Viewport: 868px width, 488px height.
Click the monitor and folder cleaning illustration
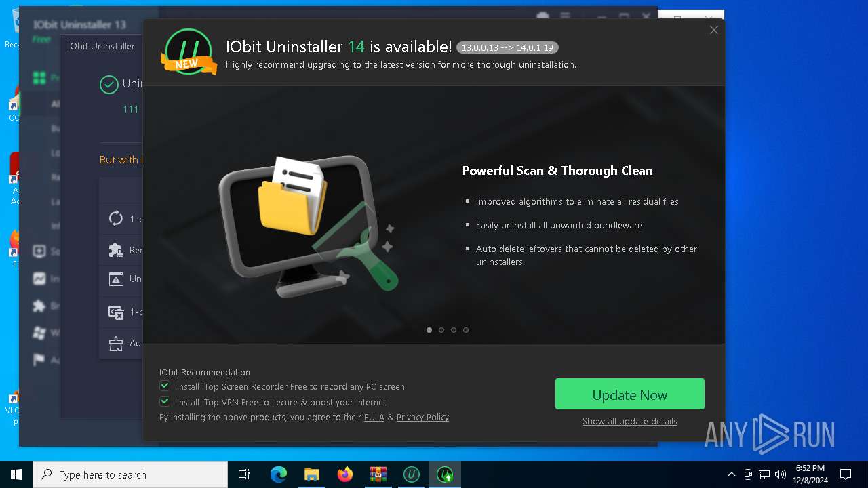307,226
